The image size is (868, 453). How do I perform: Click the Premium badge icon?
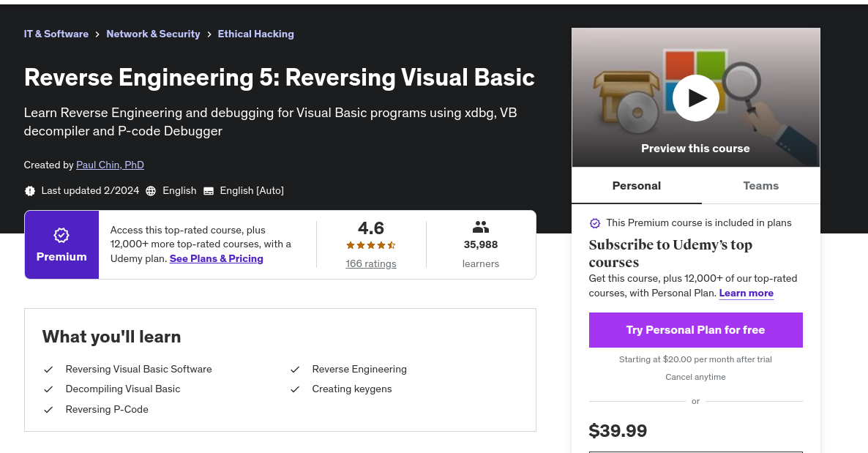[61, 236]
